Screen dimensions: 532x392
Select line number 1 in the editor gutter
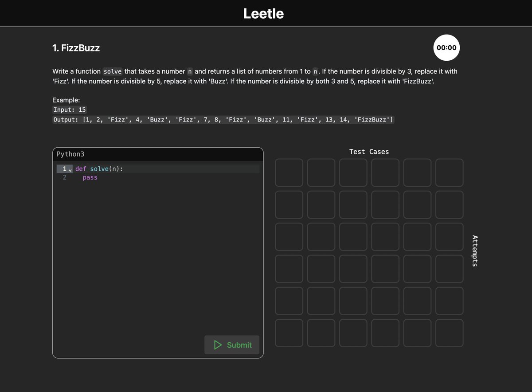pos(65,169)
